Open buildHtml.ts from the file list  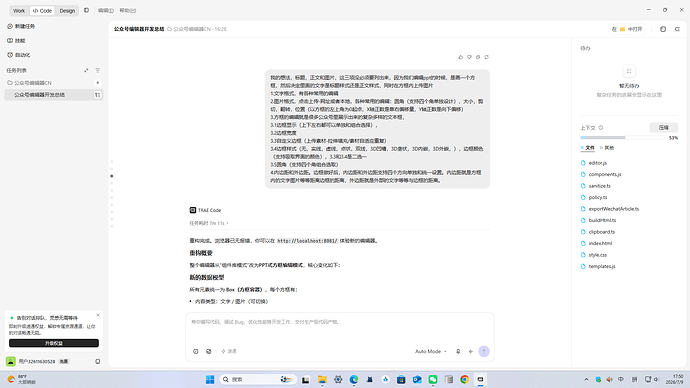coord(602,220)
